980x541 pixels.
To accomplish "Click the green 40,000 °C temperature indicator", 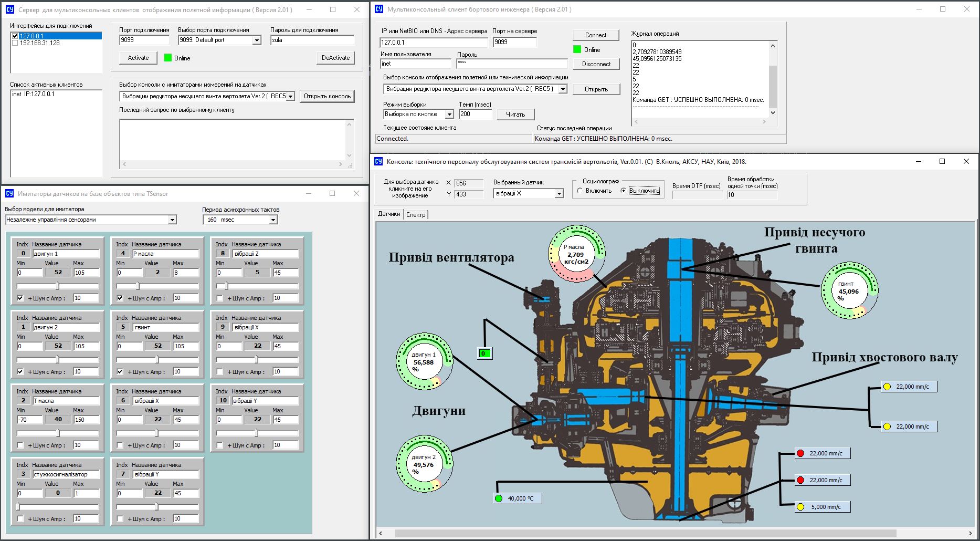I will coord(517,498).
